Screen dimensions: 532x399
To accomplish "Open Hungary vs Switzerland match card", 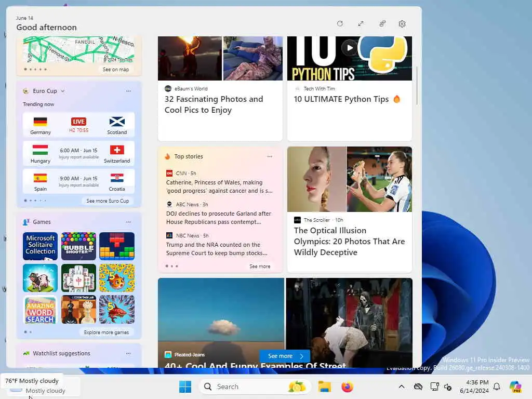I will click(79, 153).
